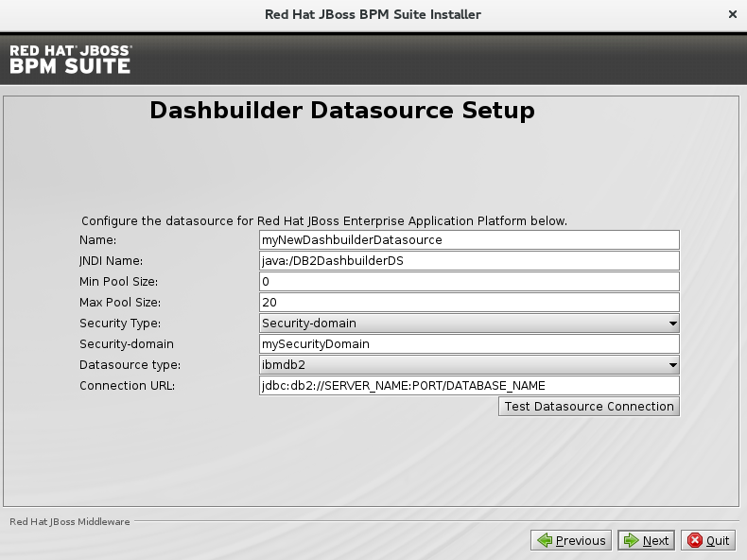Screen dimensions: 747x560
Task: Open the Datasource type combo box showing ibmdb2
Action: pyautogui.click(x=469, y=365)
